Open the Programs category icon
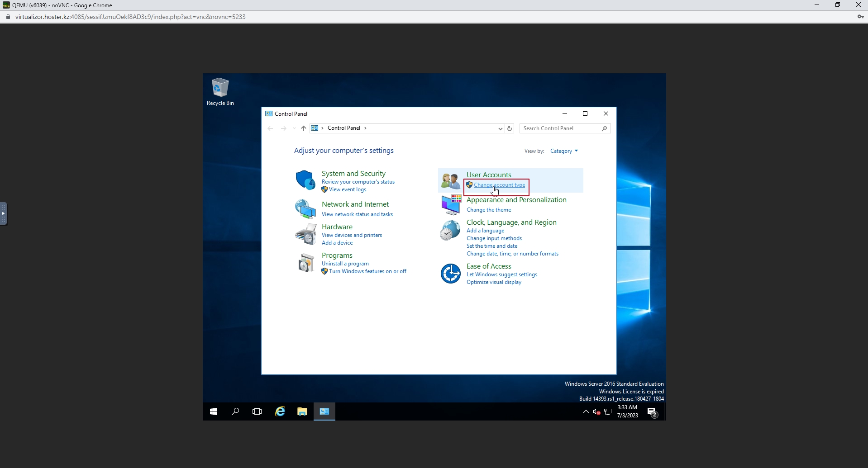 (x=306, y=263)
